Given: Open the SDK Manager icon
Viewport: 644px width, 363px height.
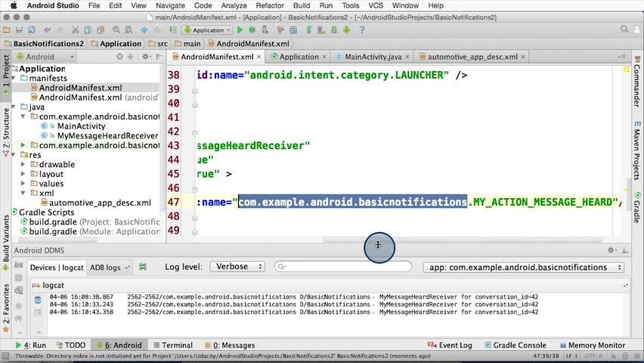Looking at the screenshot, I should coord(334,30).
